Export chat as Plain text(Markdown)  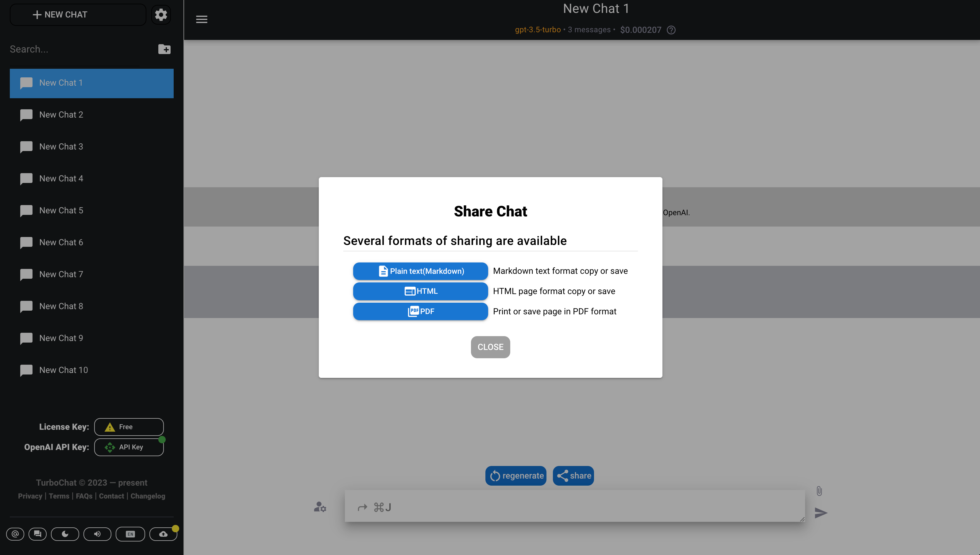[x=420, y=271]
